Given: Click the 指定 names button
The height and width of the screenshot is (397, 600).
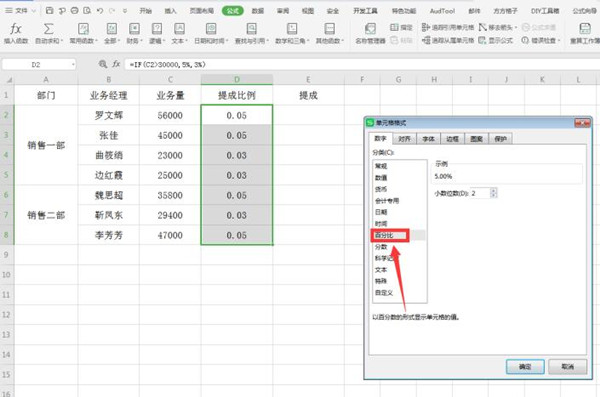Looking at the screenshot, I should tap(401, 27).
